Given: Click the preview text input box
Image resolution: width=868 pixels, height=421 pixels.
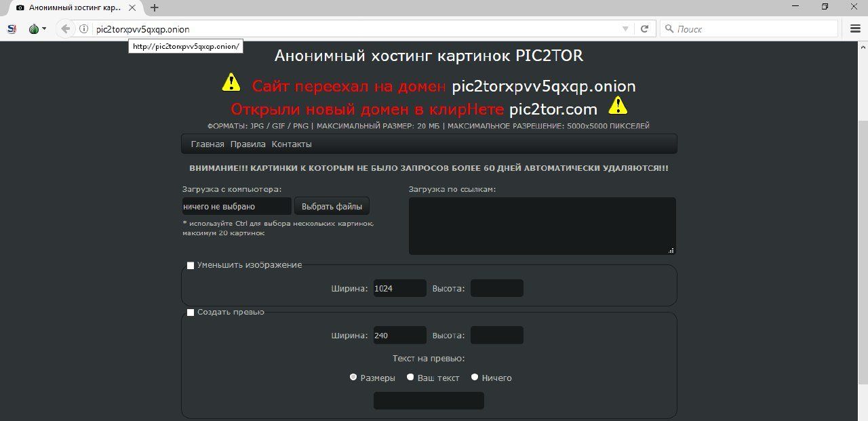Looking at the screenshot, I should point(429,401).
